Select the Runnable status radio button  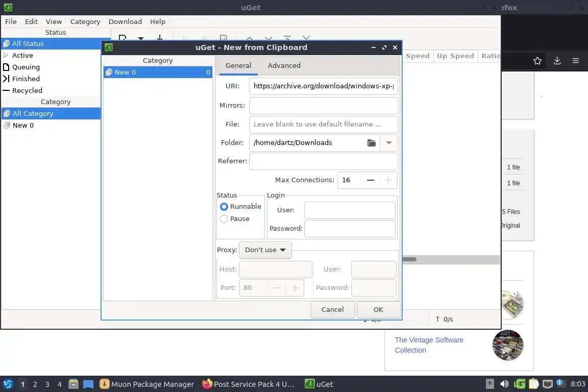[x=224, y=207]
